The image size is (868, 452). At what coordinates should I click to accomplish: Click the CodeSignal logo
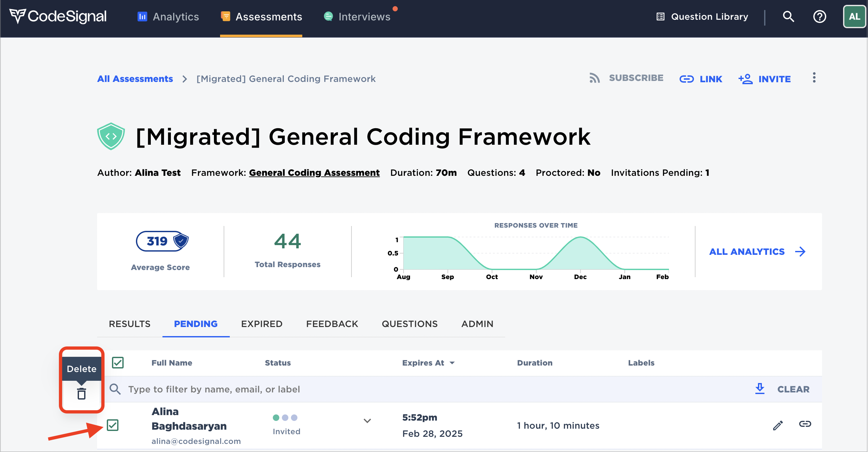click(58, 16)
